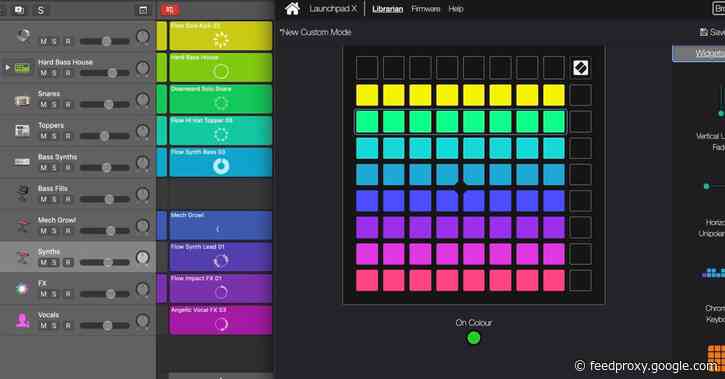Click the blank pad right of the yellow row
The image size is (725, 379).
(x=580, y=95)
